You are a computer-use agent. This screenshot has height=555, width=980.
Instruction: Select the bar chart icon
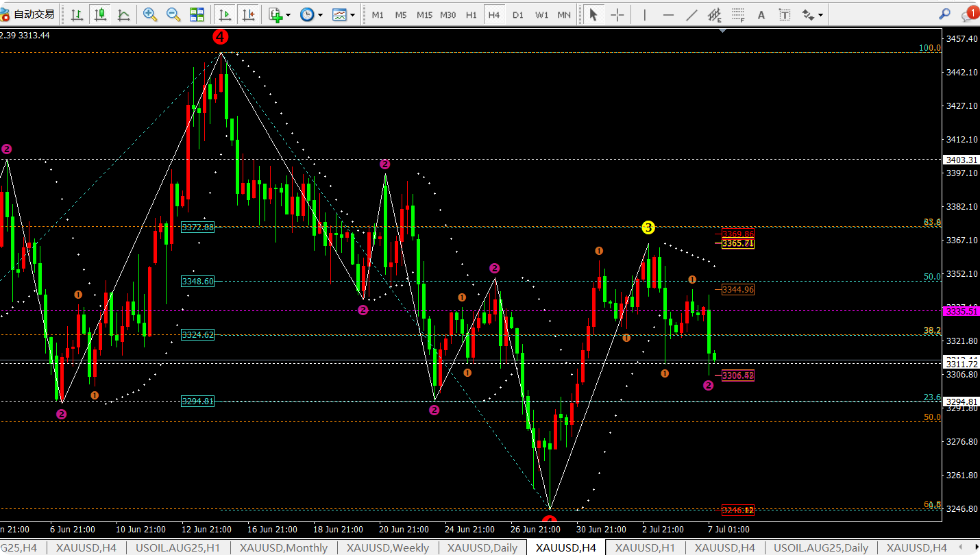(77, 14)
